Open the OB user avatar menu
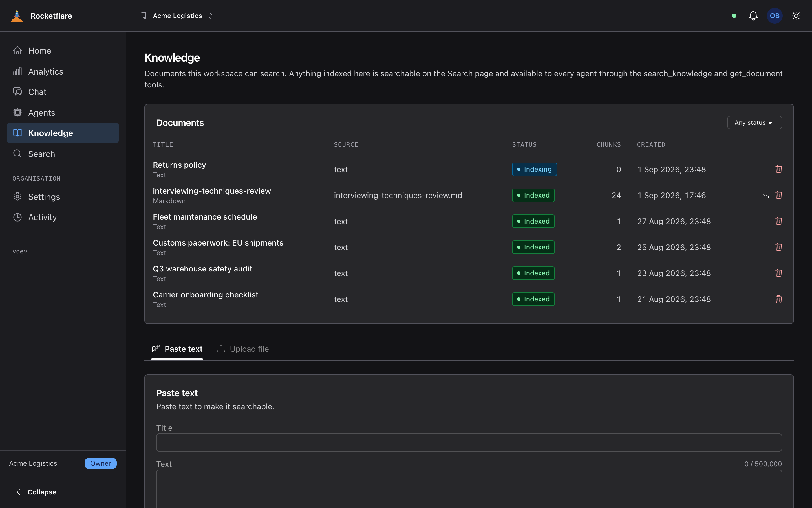812x508 pixels. coord(775,16)
